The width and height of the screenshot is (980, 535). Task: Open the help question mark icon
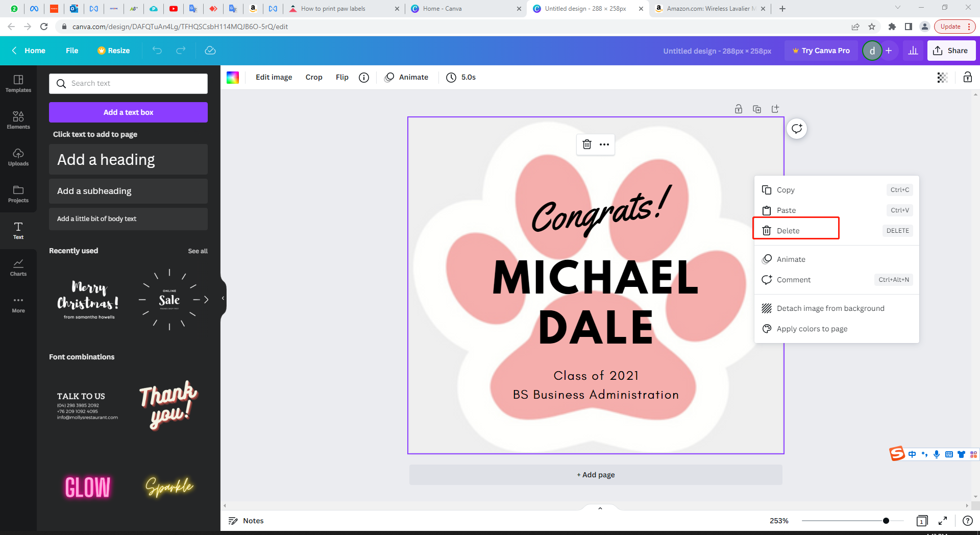pyautogui.click(x=967, y=521)
